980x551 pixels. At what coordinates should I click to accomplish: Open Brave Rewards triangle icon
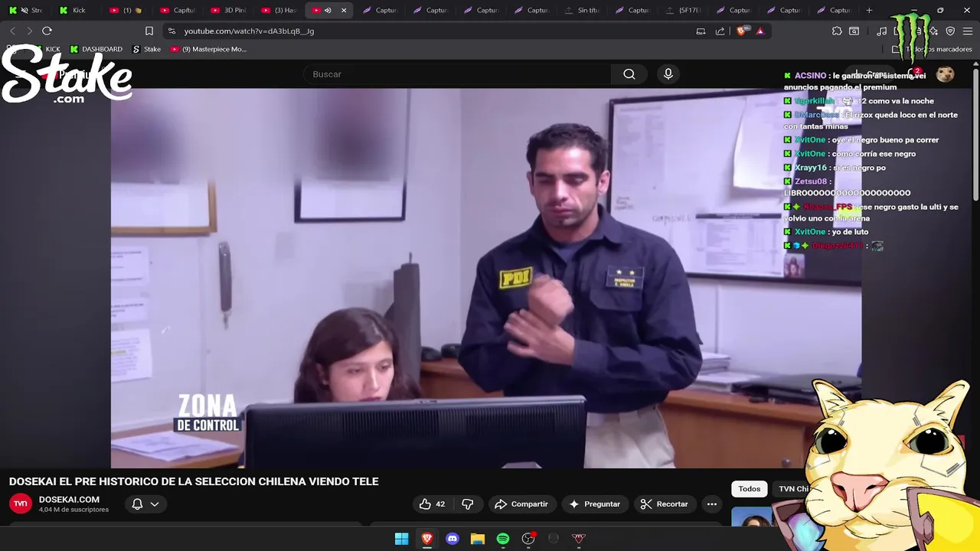759,31
